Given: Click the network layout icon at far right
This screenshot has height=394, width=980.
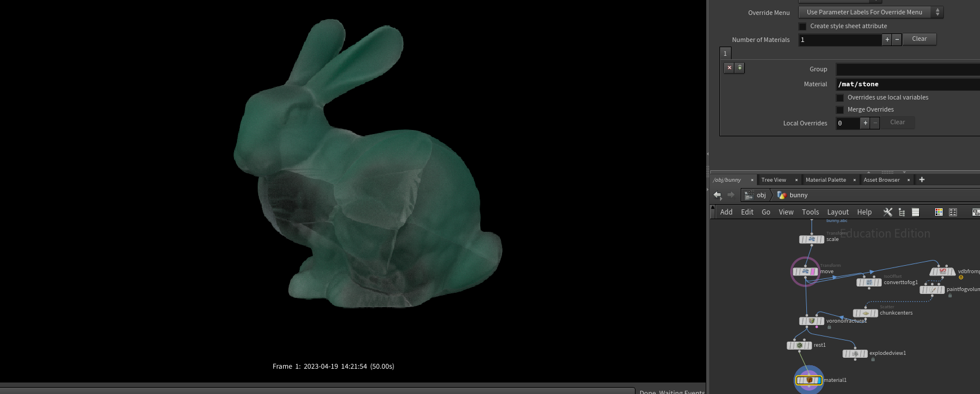Looking at the screenshot, I should [975, 212].
